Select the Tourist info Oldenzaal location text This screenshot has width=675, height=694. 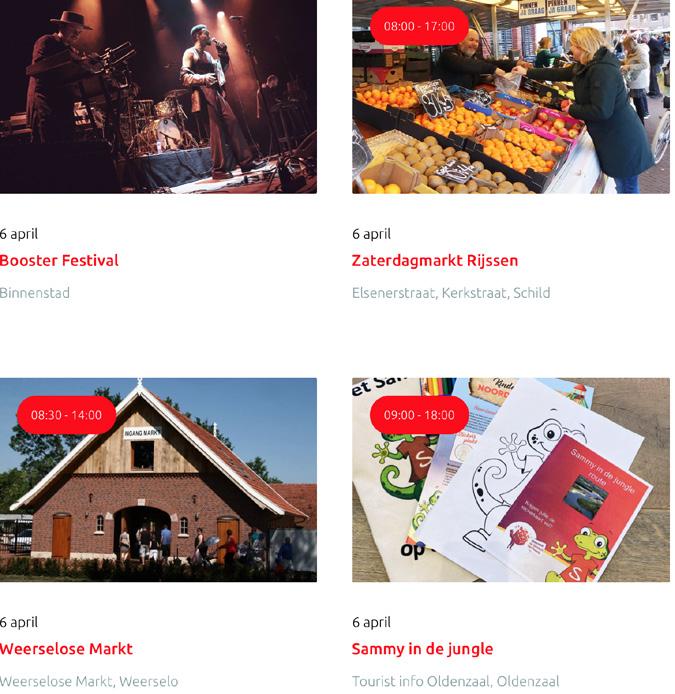[x=455, y=681]
